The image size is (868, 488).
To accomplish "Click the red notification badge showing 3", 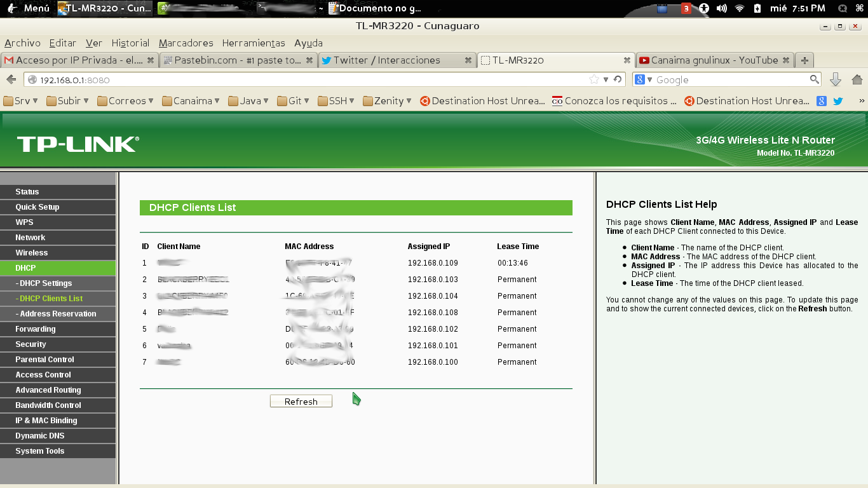I will coord(686,8).
